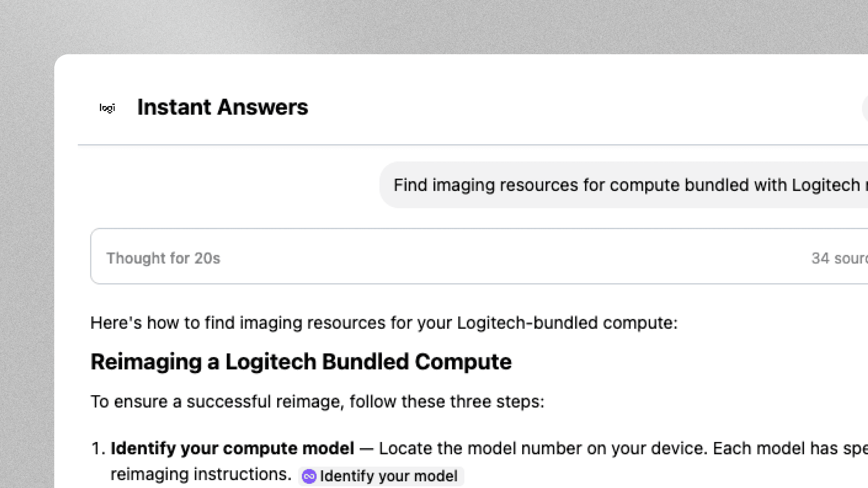The width and height of the screenshot is (868, 488).
Task: Click the 'Reimaging a Logitech Bundled Compute' heading
Action: 301,362
